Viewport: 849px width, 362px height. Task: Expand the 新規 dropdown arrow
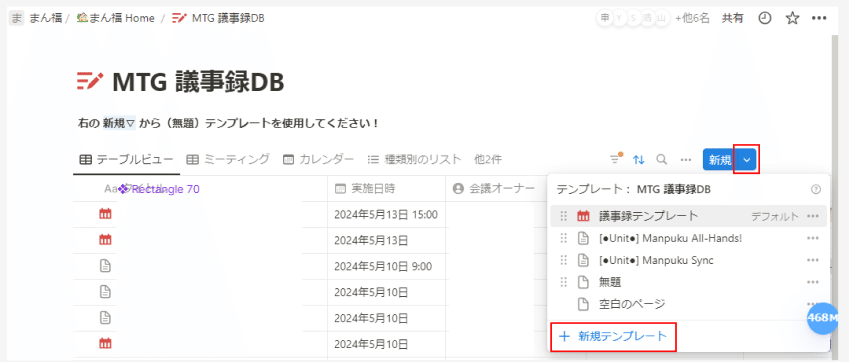coord(747,160)
